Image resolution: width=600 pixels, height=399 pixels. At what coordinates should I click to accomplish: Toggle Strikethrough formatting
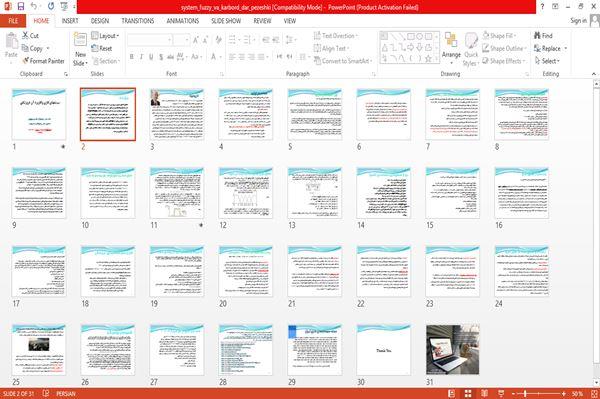pyautogui.click(x=170, y=57)
